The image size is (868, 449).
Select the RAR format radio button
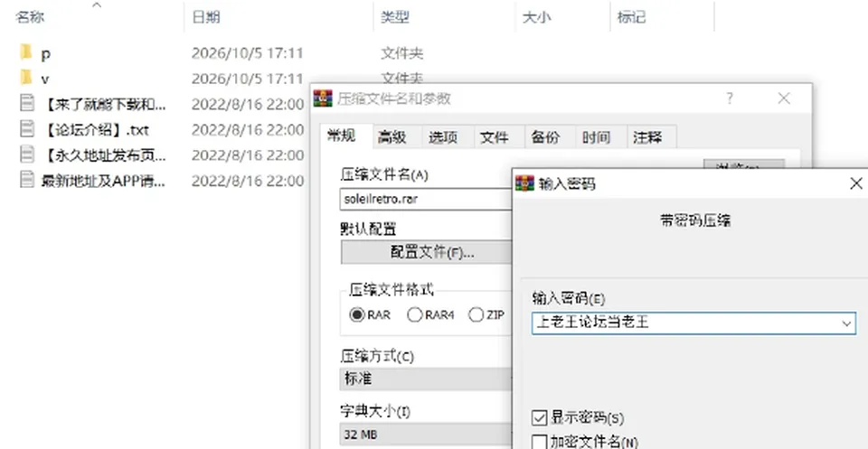click(x=357, y=314)
